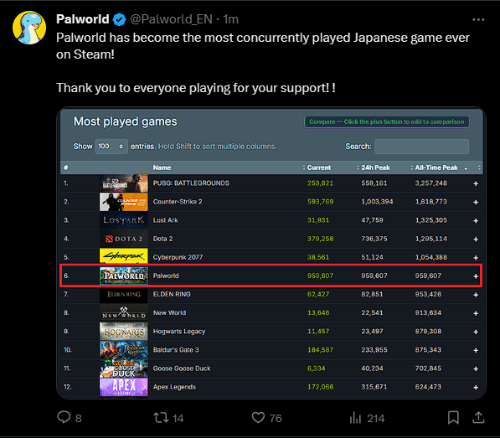Add PUBG: BATTLEGROUNDS to comparison with plus
This screenshot has height=438, width=500.
click(x=476, y=184)
